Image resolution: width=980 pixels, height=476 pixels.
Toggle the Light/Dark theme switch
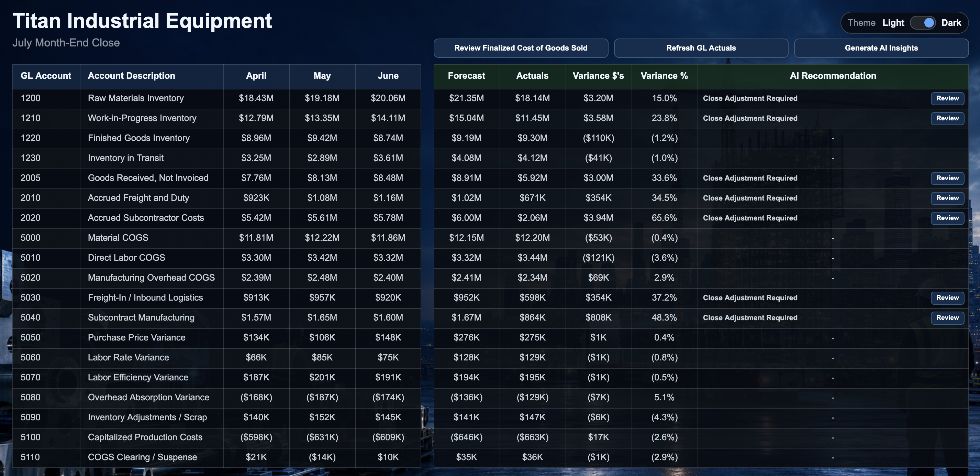[923, 23]
